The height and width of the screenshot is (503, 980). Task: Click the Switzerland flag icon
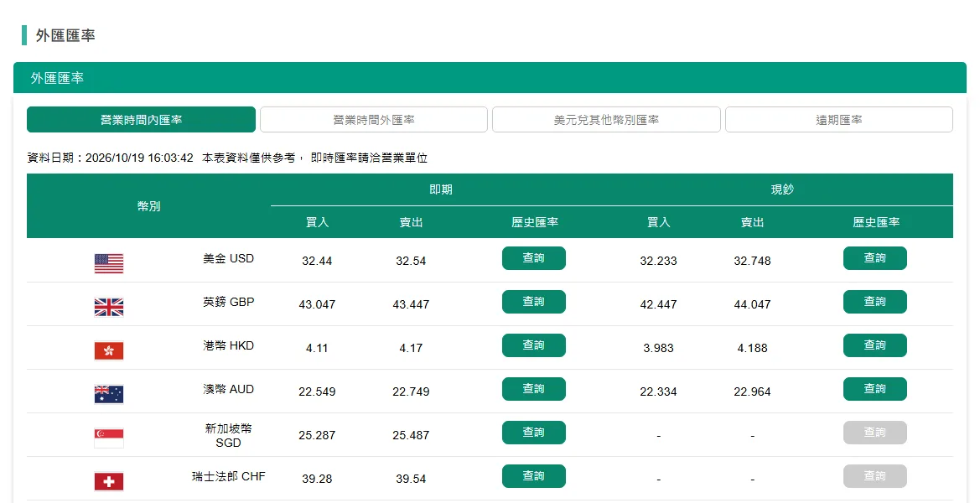coord(109,482)
